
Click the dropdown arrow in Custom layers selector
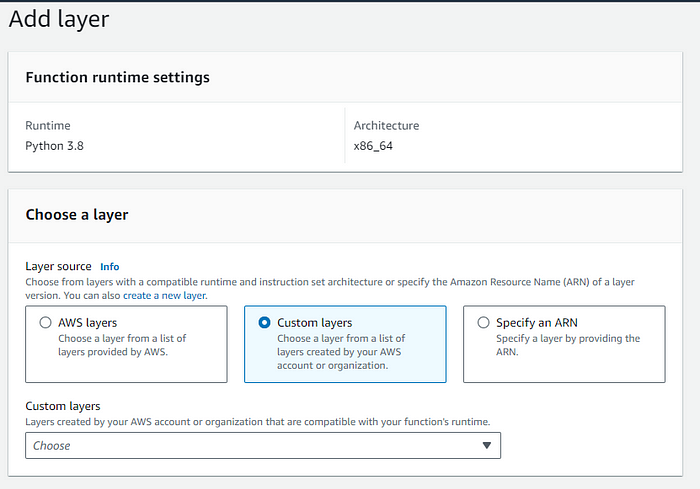487,446
